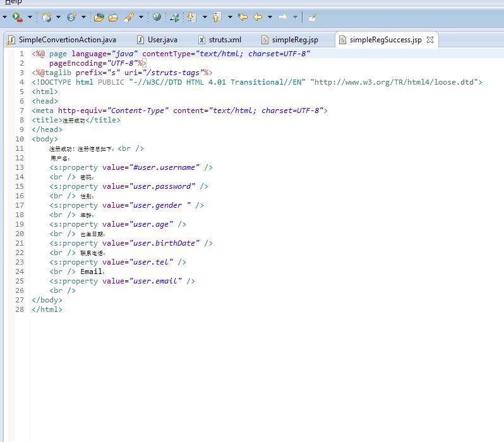Click the "Email" label on line 24
Viewport: 504px width, 442px height.
coord(92,272)
